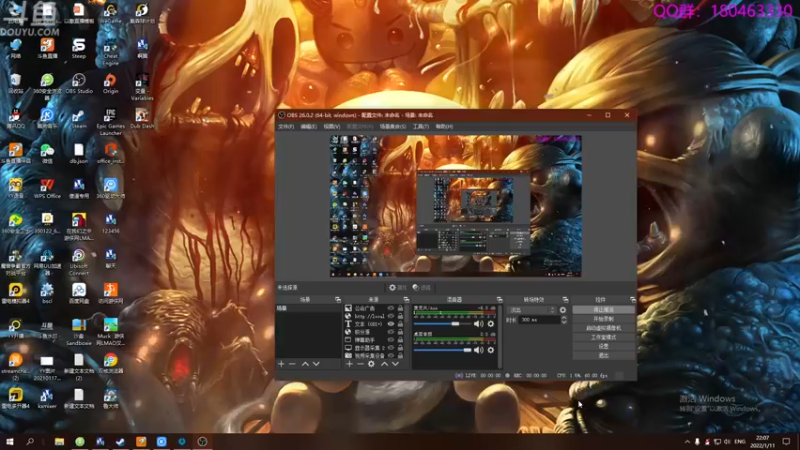
Task: Open the 淡出 transition type dropdown
Action: 532,310
